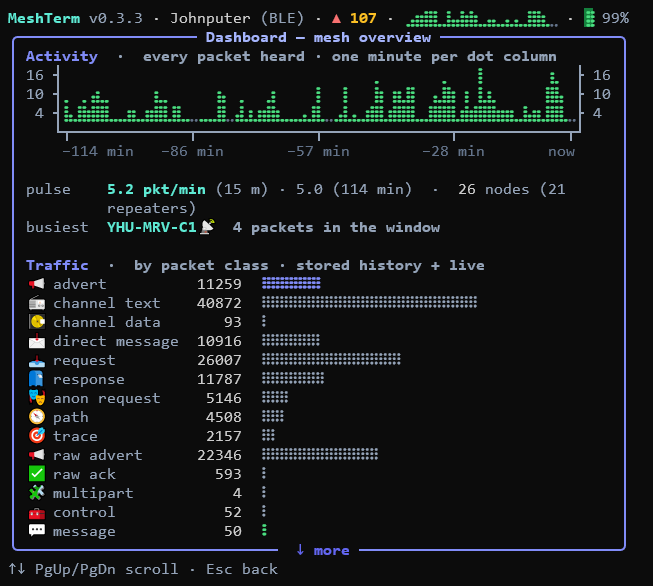Viewport: 653px width, 586px height.
Task: Click the 'raw ack' row label
Action: tap(85, 474)
